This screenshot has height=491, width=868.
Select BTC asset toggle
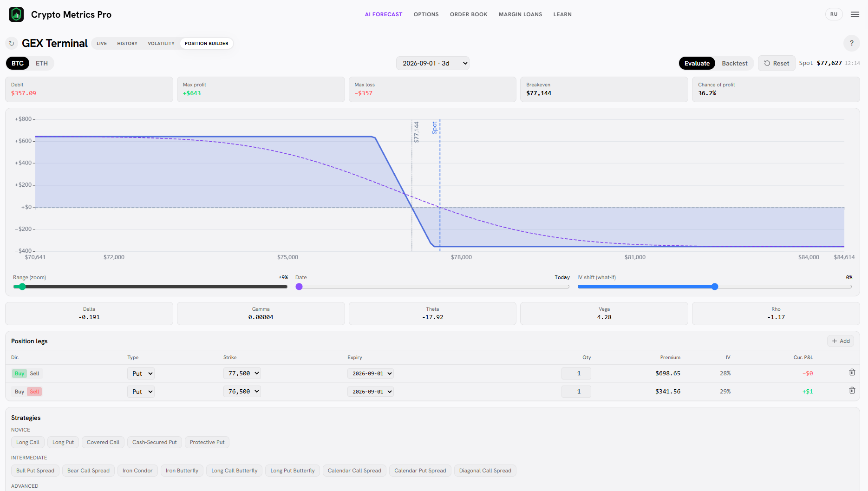(18, 63)
